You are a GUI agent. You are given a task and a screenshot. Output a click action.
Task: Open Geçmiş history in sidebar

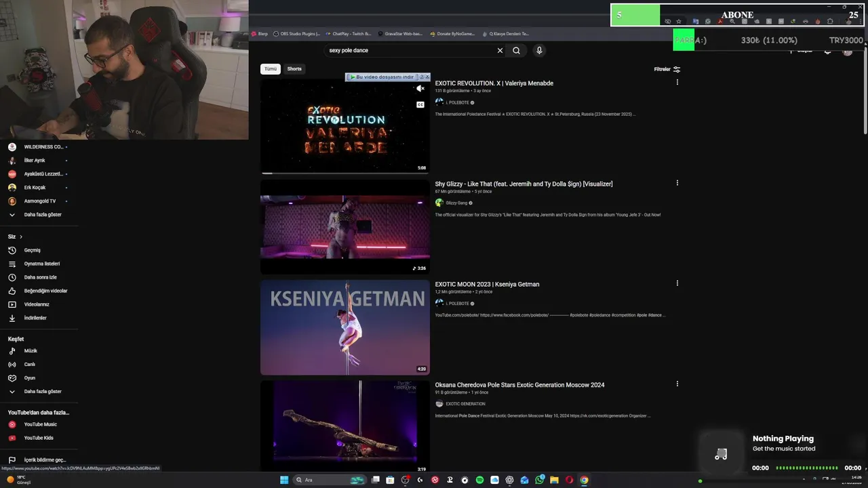click(33, 250)
